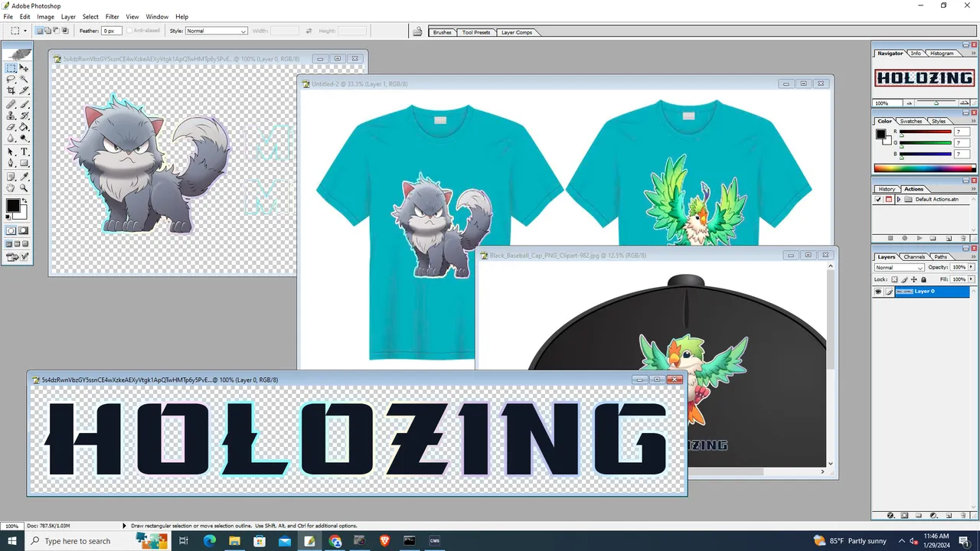
Task: Toggle dialog on/off for Default Actions
Action: (889, 199)
